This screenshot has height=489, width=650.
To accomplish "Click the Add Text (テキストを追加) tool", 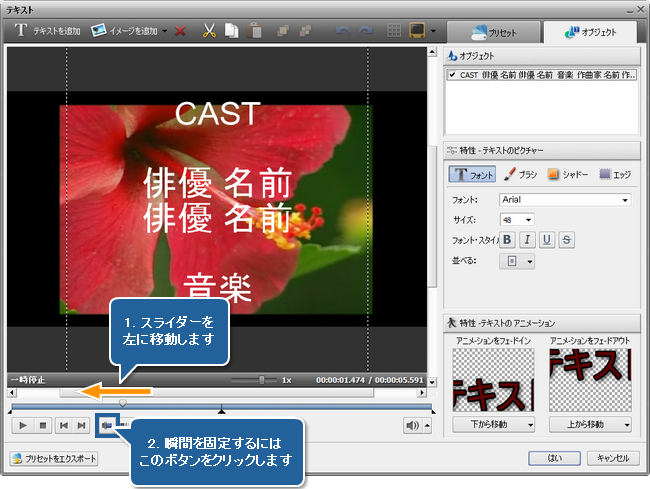I will (47, 30).
